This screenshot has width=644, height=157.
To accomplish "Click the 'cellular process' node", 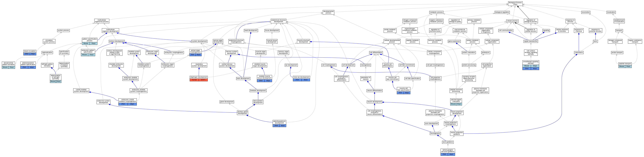I will [x=512, y=21].
